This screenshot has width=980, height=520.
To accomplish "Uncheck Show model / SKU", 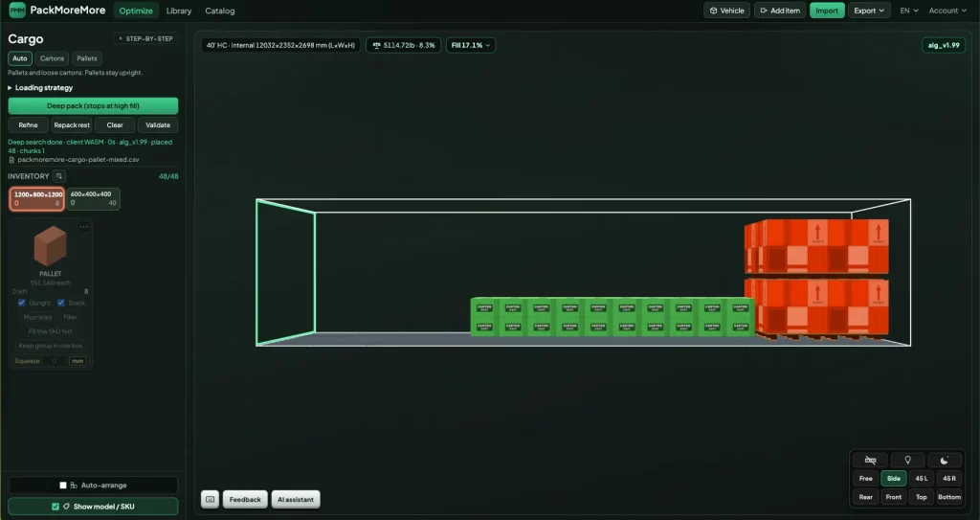I will pyautogui.click(x=56, y=507).
